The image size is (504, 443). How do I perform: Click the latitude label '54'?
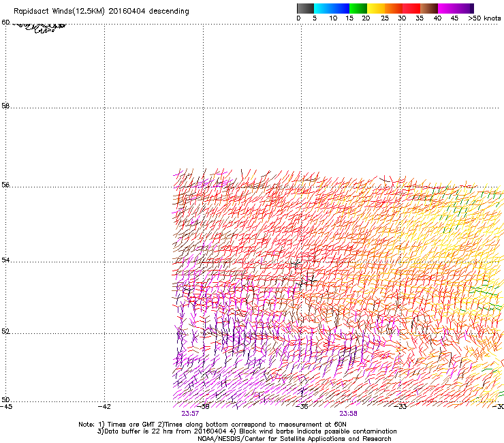pyautogui.click(x=5, y=260)
